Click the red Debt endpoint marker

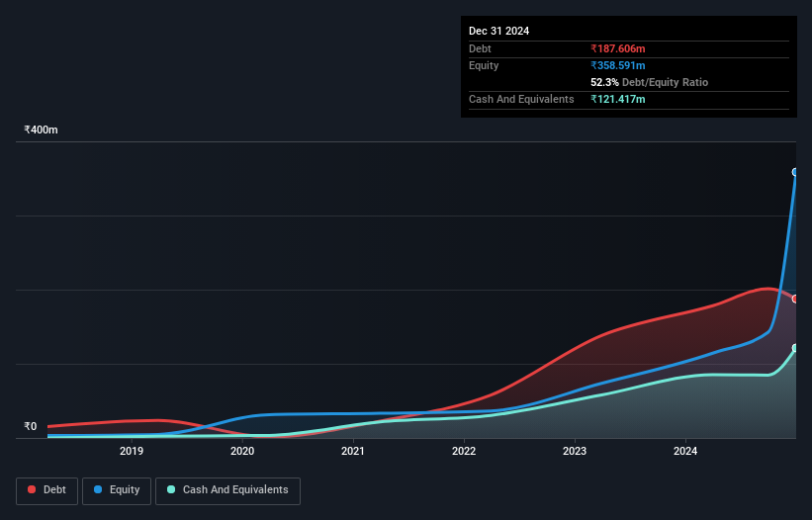795,299
